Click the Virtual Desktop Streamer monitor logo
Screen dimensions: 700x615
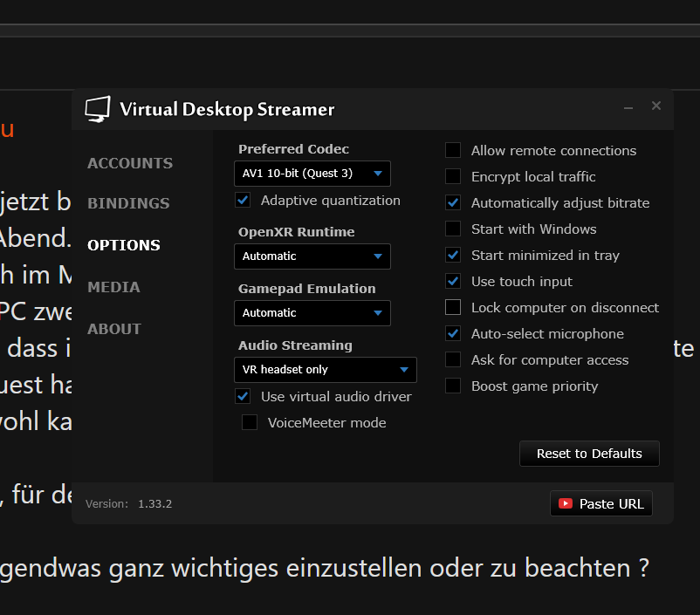(x=98, y=109)
